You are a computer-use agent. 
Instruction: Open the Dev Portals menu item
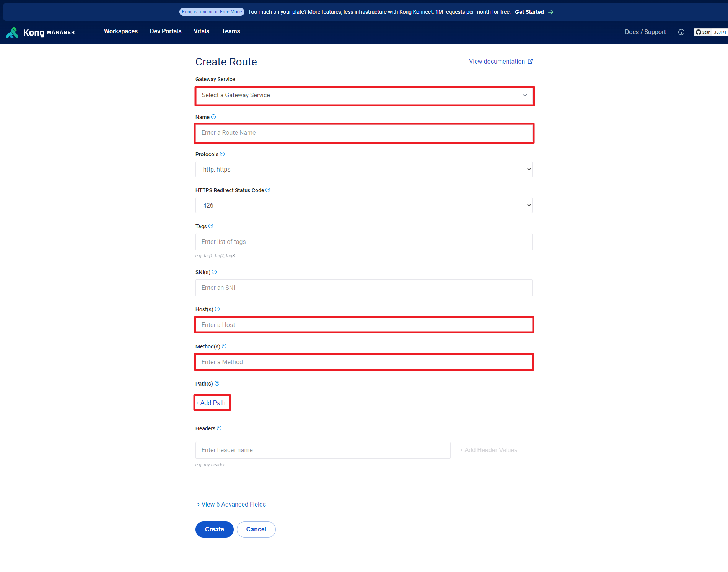pos(166,31)
